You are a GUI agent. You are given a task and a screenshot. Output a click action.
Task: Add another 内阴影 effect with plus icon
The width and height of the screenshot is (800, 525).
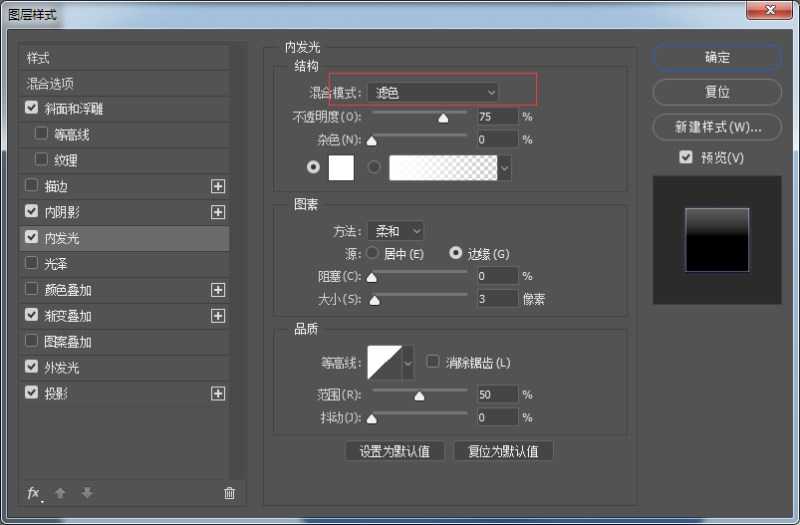pyautogui.click(x=218, y=212)
